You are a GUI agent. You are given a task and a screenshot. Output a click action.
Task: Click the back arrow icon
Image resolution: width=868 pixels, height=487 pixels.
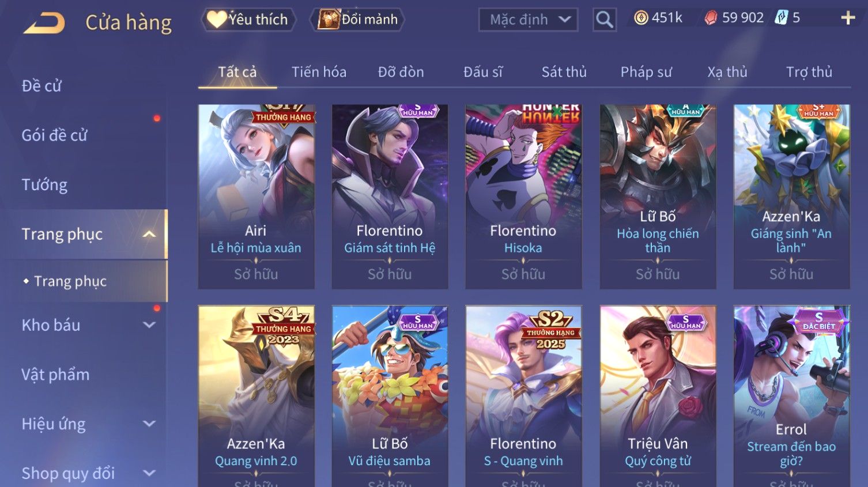coord(44,23)
